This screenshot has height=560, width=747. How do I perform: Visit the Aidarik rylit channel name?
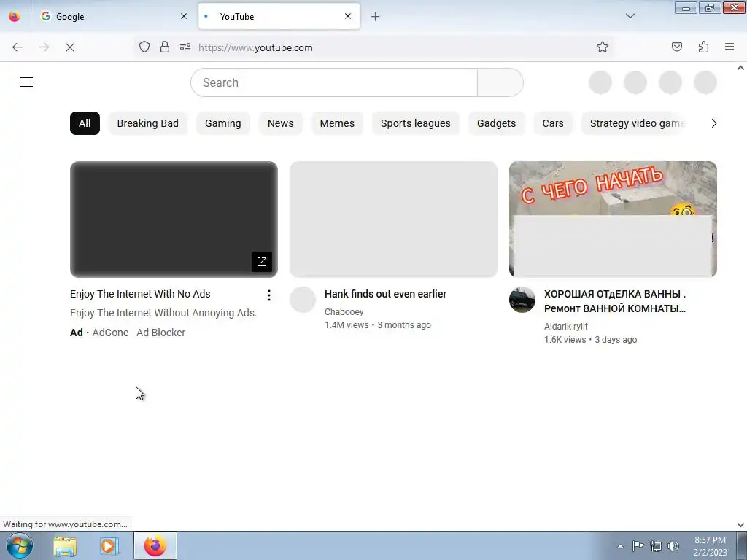(566, 326)
